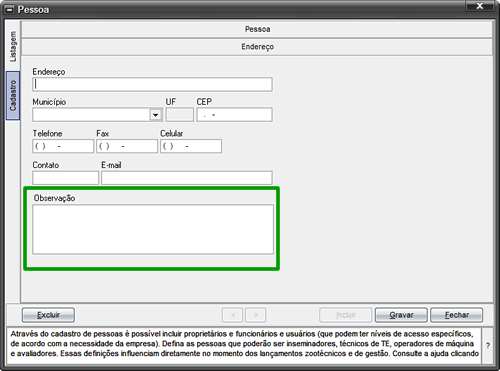Screen dimensions: 500x371
Task: Save with the Gravar button
Action: pyautogui.click(x=401, y=315)
